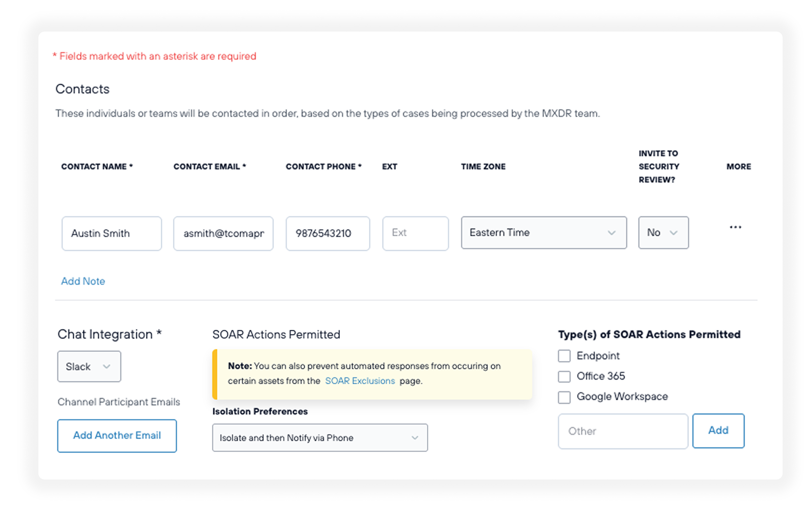Select the Contact Phone field 9876543210
The width and height of the screenshot is (812, 511).
(328, 233)
